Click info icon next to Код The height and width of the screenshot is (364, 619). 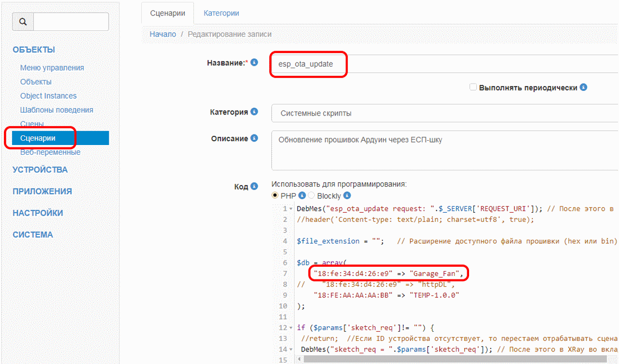pos(254,186)
